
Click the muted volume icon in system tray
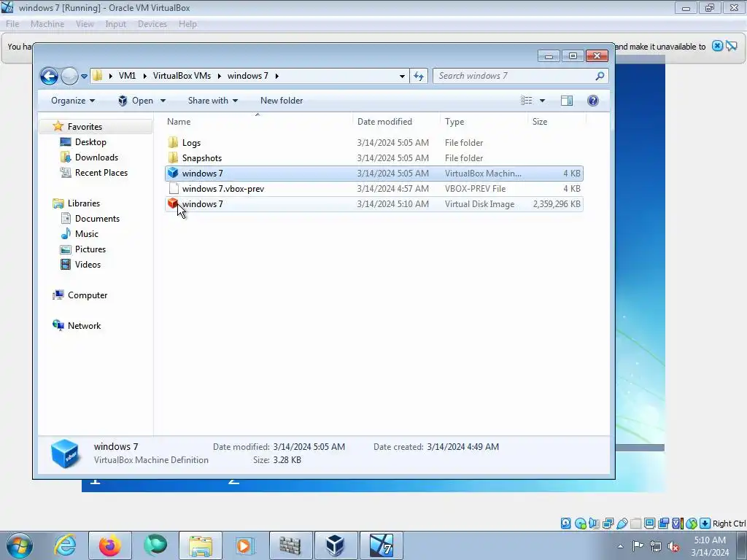coord(673,546)
